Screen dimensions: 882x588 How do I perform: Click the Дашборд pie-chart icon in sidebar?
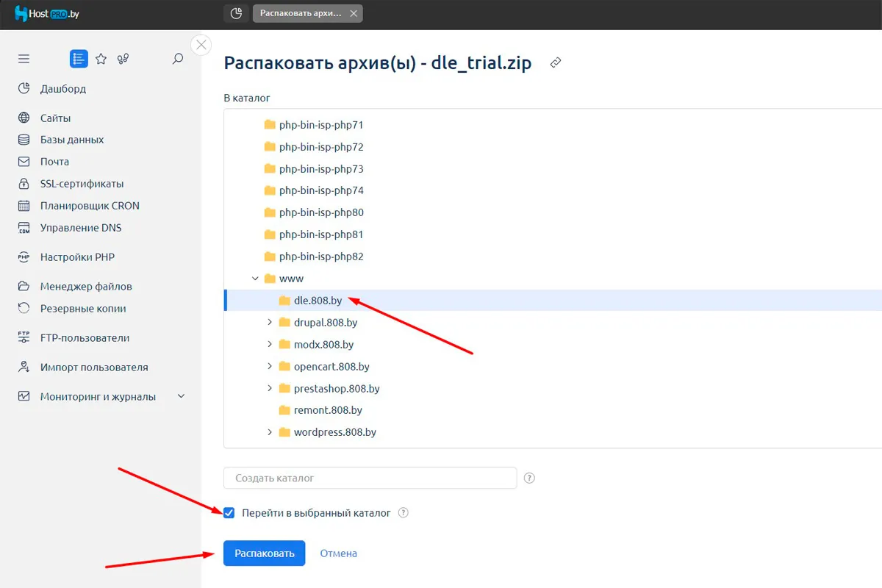click(24, 89)
